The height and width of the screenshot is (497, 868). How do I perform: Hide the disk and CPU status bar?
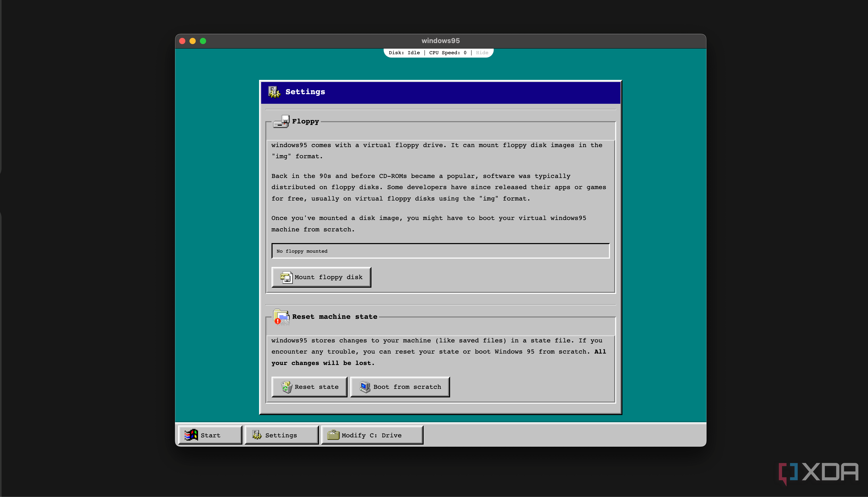[x=482, y=53]
